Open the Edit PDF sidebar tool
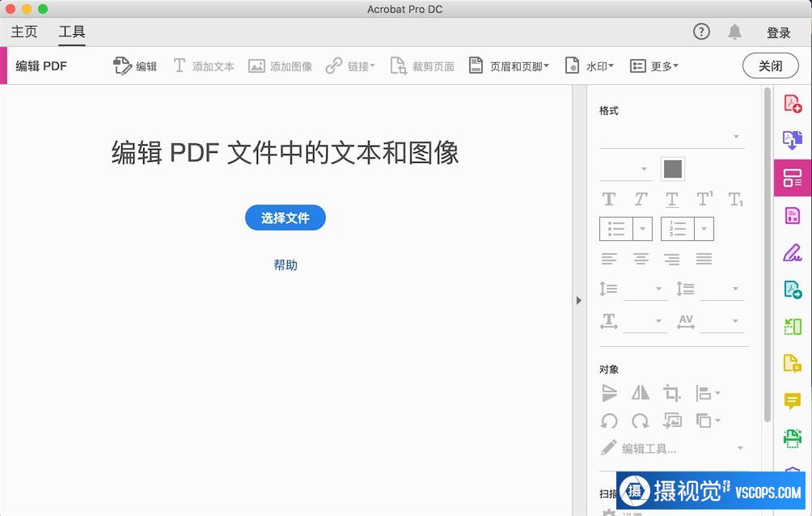The width and height of the screenshot is (812, 516). (793, 178)
